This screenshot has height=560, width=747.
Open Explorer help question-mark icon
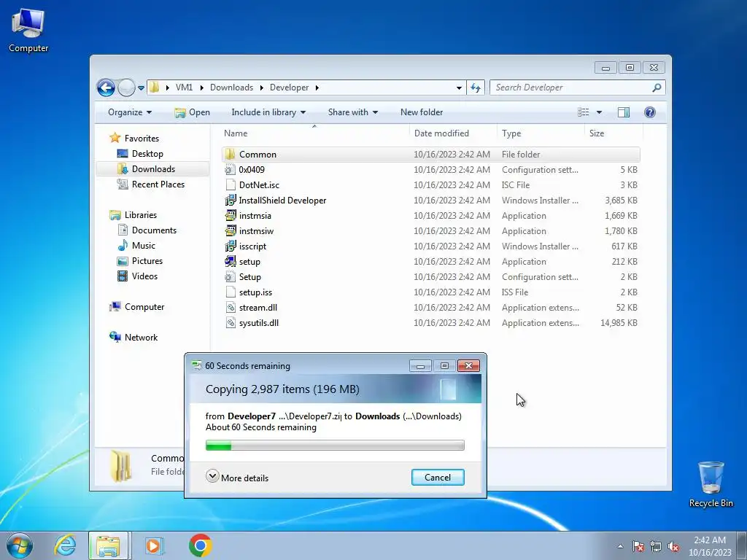(x=649, y=112)
